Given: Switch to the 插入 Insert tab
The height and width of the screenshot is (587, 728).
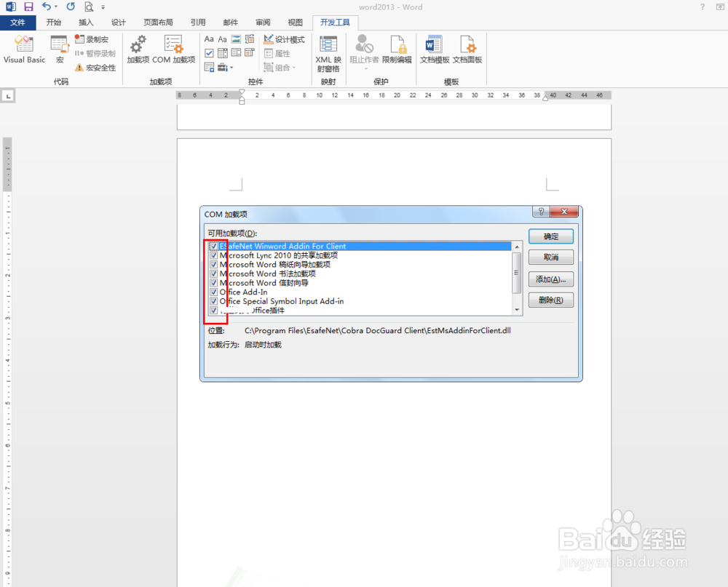Looking at the screenshot, I should click(x=86, y=23).
